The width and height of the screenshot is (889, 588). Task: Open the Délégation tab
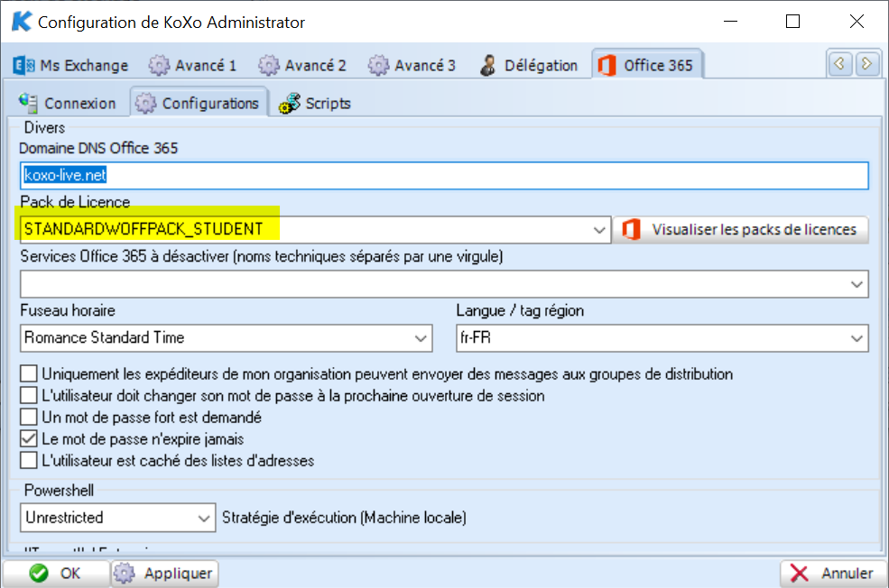(x=528, y=66)
